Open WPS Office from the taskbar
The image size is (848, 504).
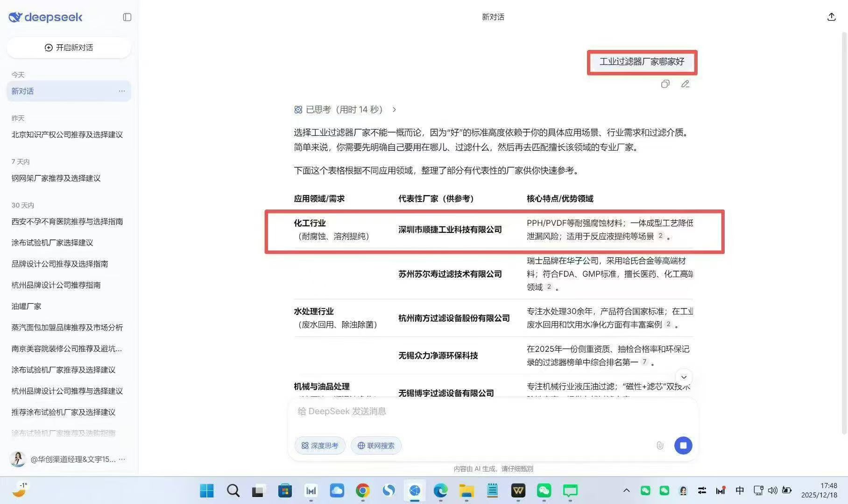point(518,490)
